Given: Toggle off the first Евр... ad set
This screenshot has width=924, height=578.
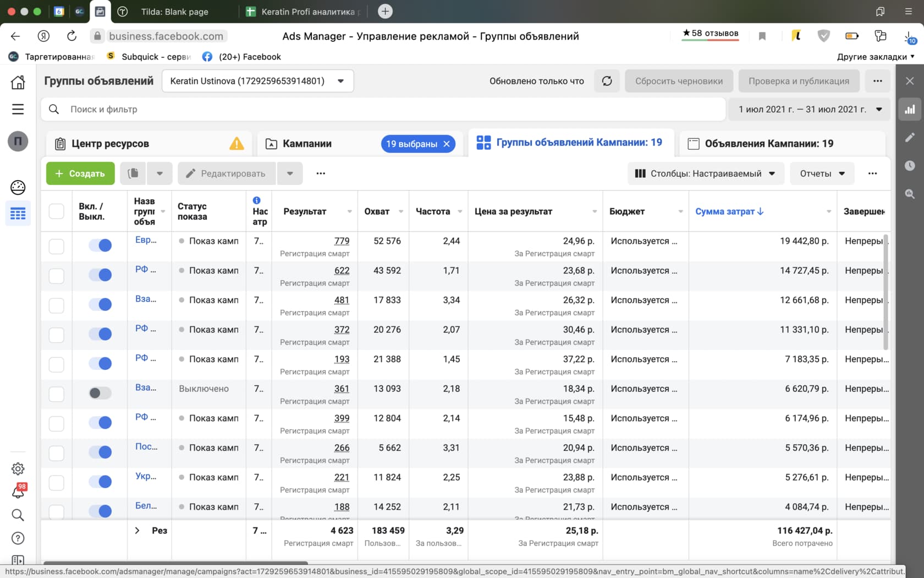Looking at the screenshot, I should pos(100,246).
